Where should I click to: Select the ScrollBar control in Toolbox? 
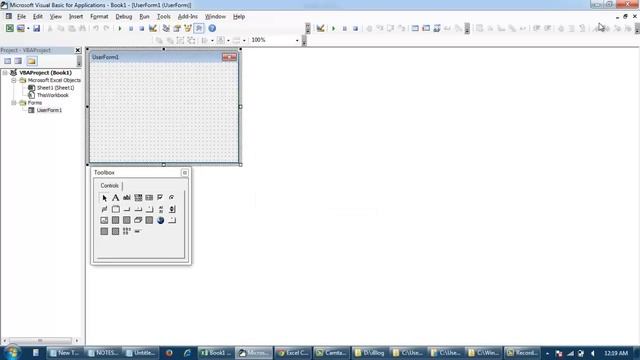[x=160, y=209]
